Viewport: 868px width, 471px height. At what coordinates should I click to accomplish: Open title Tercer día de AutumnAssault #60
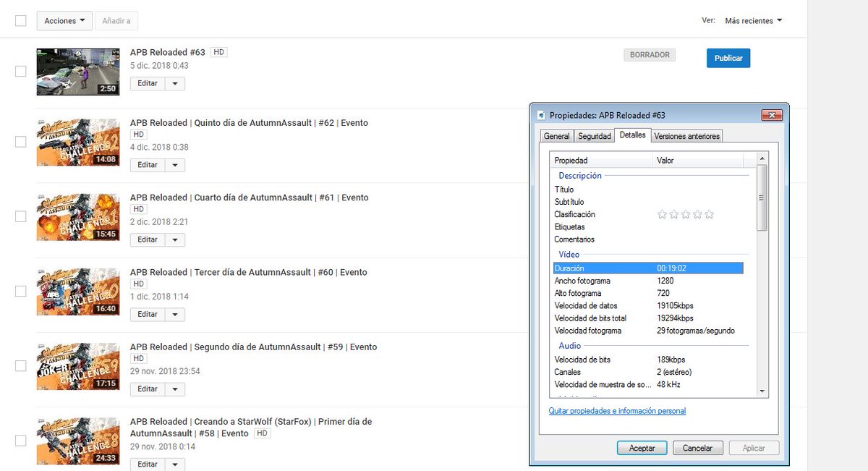point(249,272)
